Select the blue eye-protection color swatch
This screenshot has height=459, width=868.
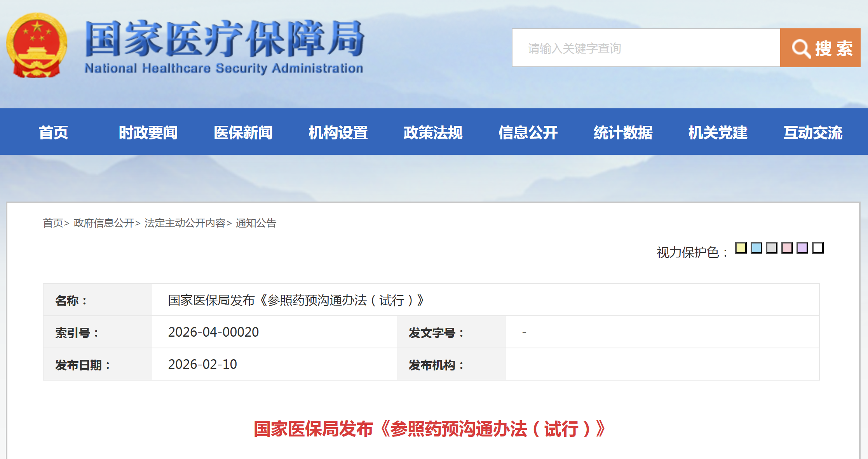[x=756, y=248]
